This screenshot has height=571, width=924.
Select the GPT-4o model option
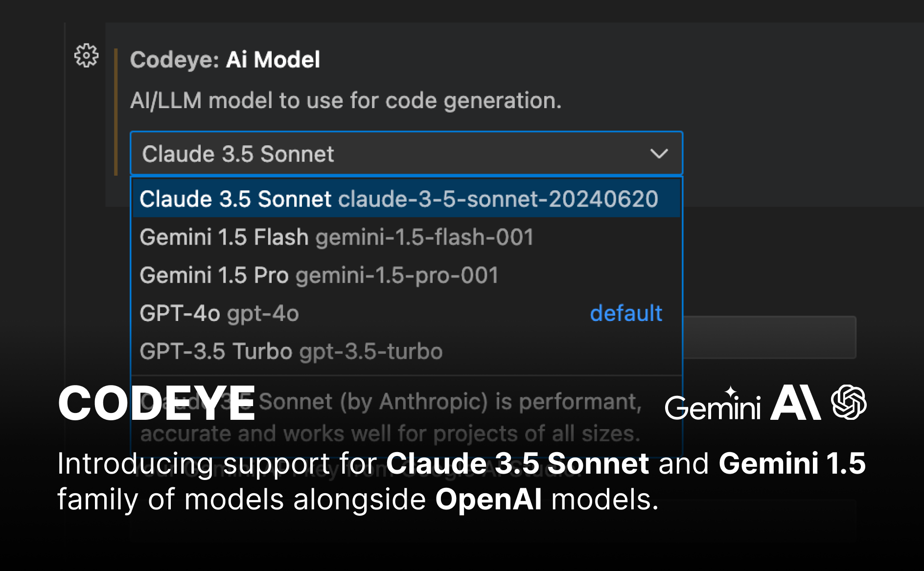(219, 314)
